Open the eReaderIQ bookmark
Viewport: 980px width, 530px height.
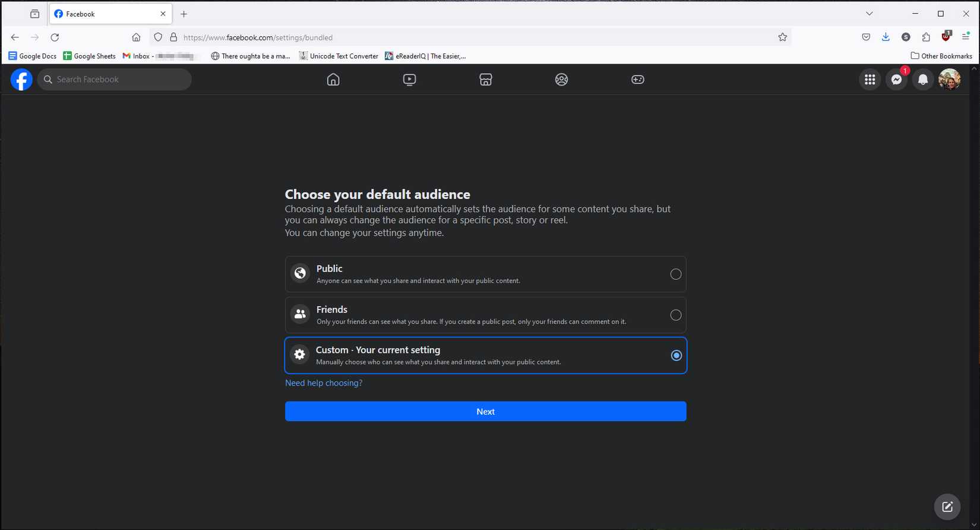[x=425, y=56]
